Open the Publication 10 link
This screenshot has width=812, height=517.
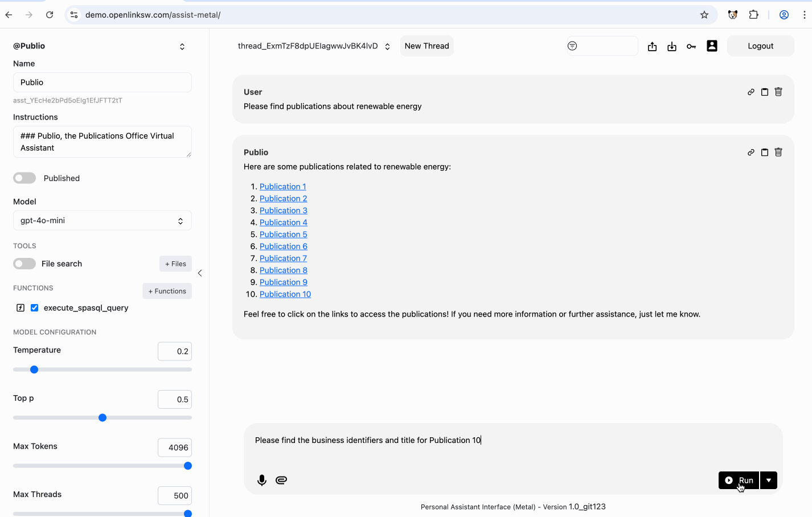coord(285,294)
